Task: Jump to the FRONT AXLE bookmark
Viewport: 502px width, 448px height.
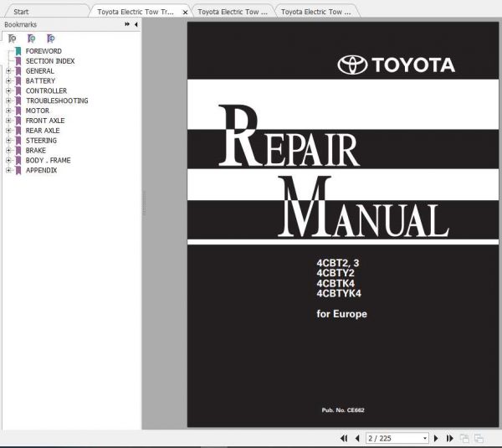Action: (45, 121)
